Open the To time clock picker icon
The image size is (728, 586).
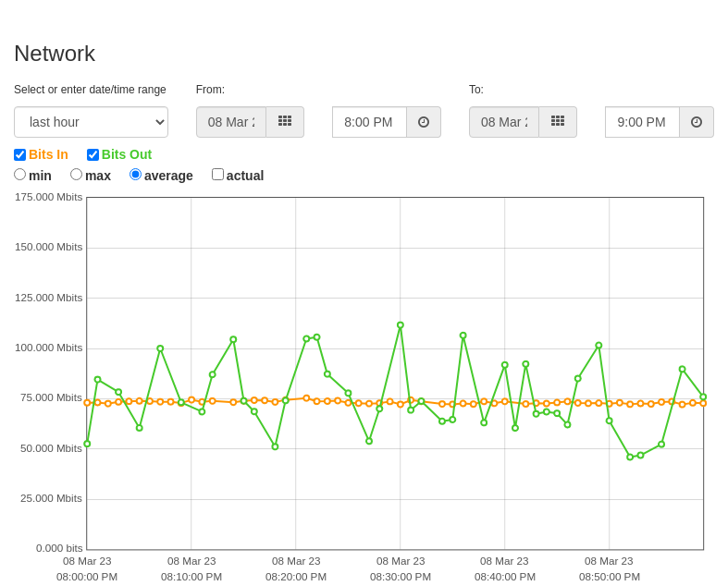697,122
